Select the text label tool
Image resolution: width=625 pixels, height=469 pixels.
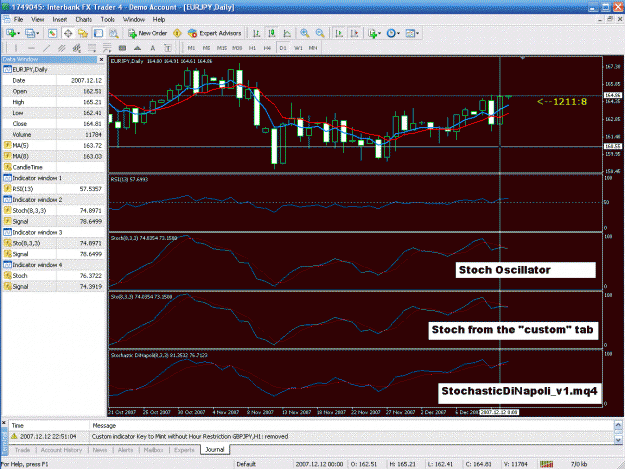click(x=168, y=48)
